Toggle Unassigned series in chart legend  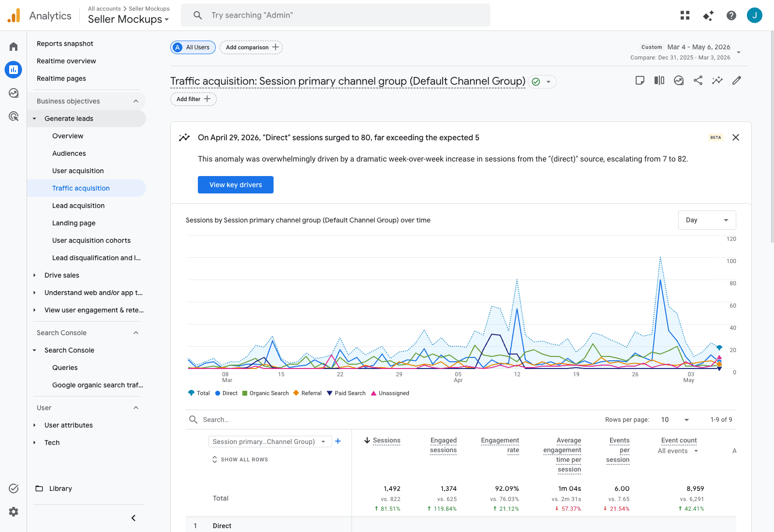(390, 393)
